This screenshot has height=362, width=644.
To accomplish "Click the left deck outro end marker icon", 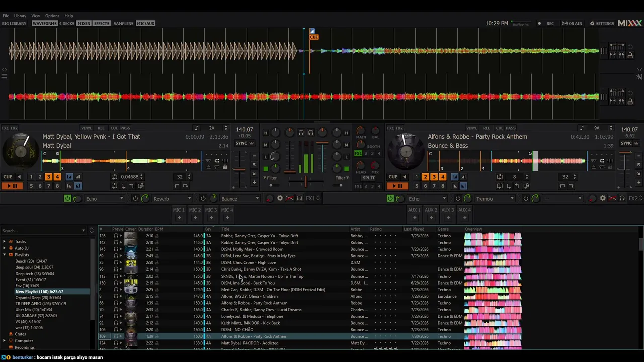I will pos(78,186).
